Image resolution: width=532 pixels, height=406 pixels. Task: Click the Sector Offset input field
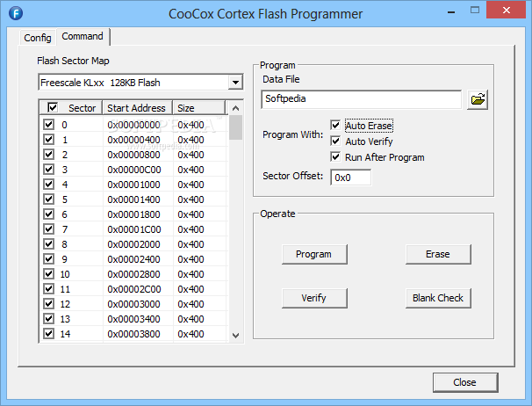tap(351, 178)
